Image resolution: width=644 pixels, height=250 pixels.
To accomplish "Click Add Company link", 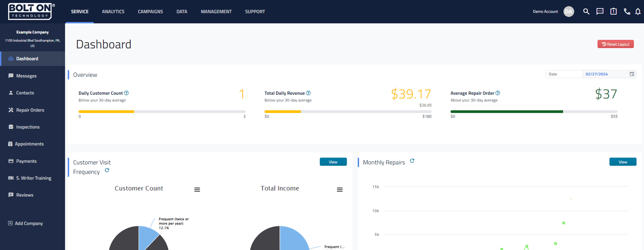I will click(x=29, y=223).
